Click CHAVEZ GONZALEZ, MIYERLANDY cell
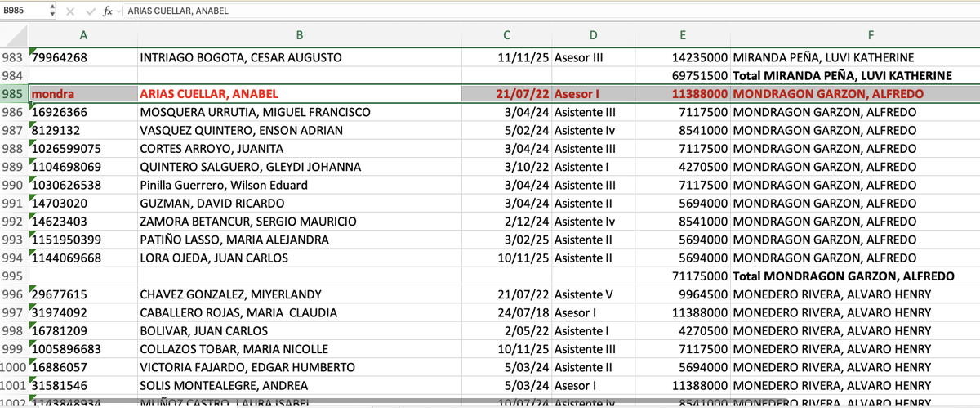This screenshot has width=980, height=408. 300,294
